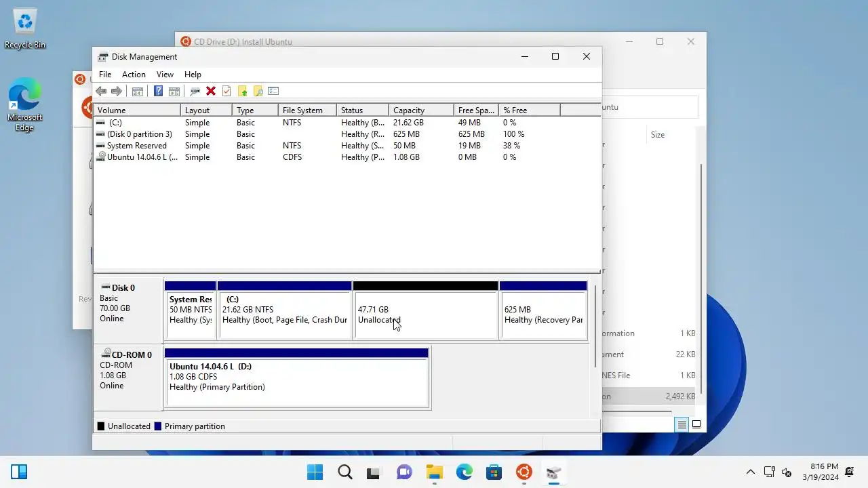Sort by Capacity column header
868x488 pixels.
(421, 110)
